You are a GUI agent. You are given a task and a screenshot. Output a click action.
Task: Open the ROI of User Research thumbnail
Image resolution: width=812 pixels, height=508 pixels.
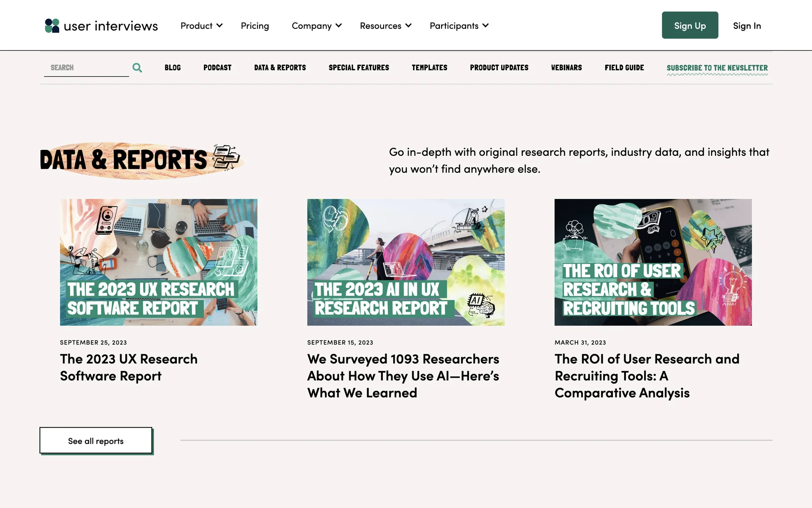pyautogui.click(x=653, y=262)
